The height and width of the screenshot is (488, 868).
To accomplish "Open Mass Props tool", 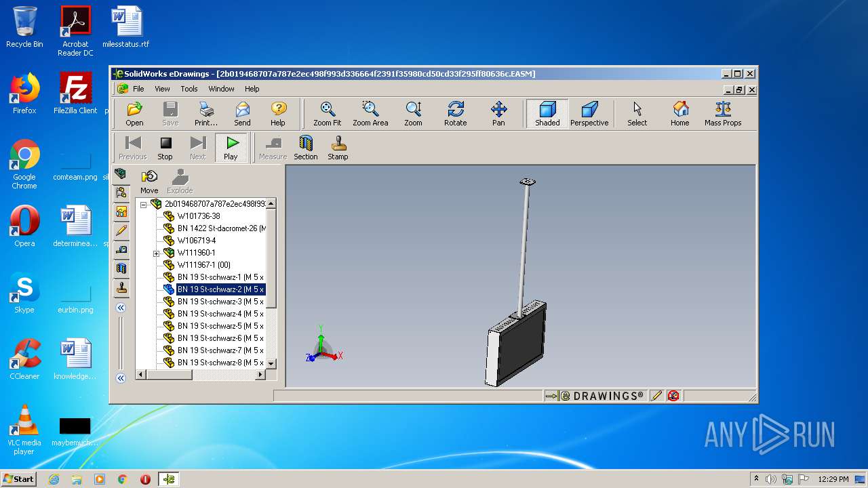I will (x=723, y=114).
